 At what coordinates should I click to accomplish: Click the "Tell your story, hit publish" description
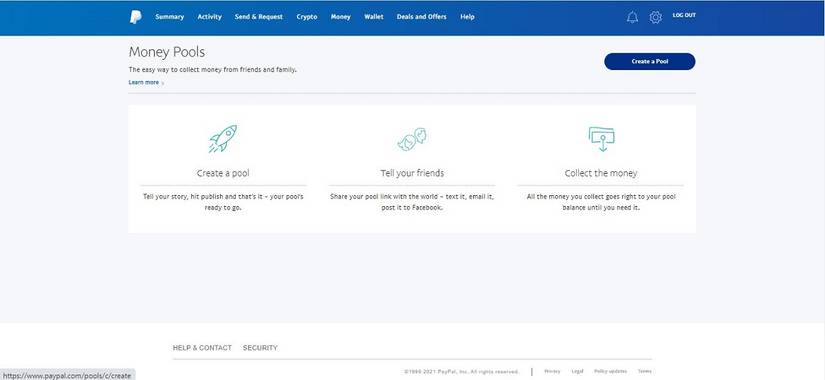point(223,202)
